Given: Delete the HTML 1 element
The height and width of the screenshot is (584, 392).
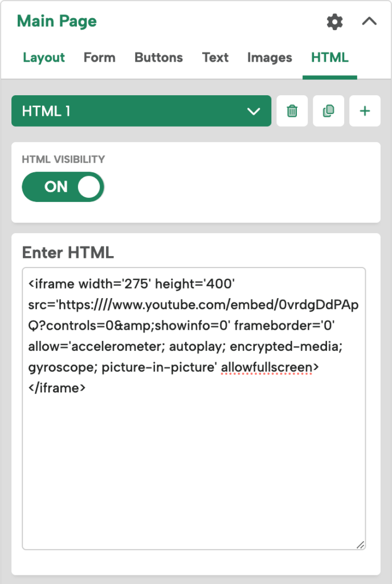Looking at the screenshot, I should (292, 111).
